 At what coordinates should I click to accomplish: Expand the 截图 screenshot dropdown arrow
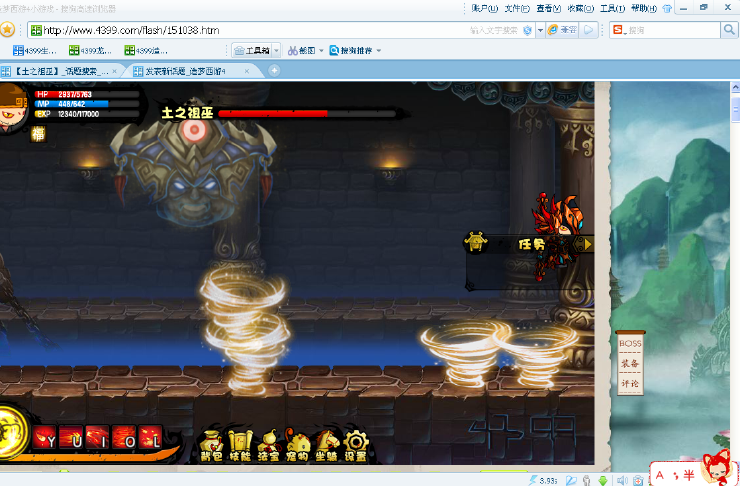click(321, 50)
